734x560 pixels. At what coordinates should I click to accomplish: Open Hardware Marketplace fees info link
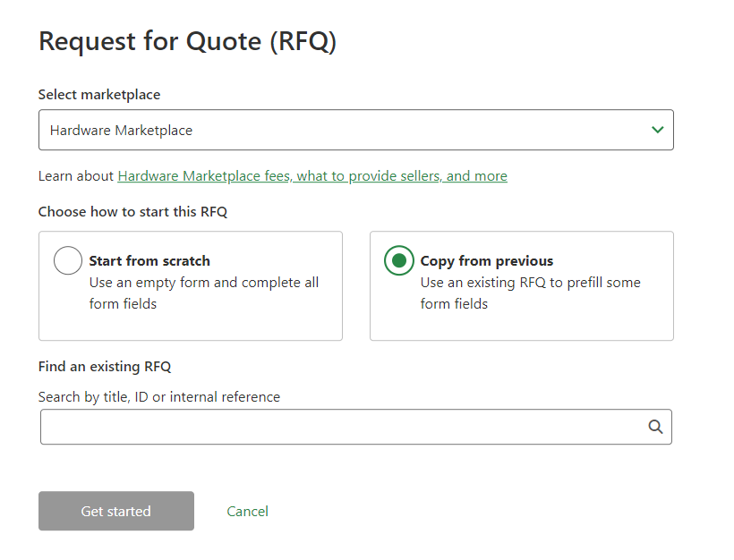click(x=312, y=176)
